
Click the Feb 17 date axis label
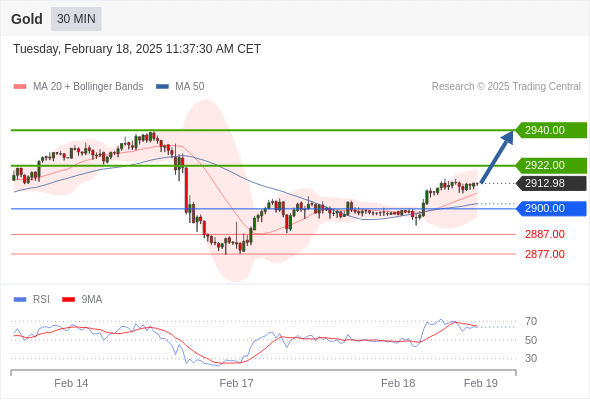point(236,383)
